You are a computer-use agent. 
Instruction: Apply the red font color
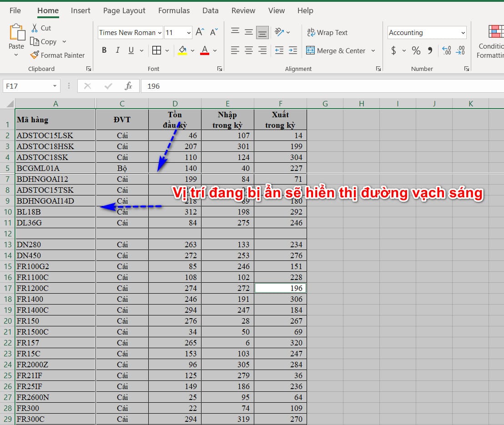point(205,50)
